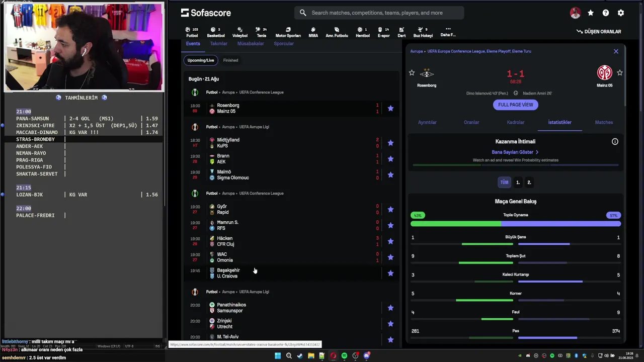Open Discord from the taskbar
Viewport: 644px width, 362px height.
click(366, 356)
